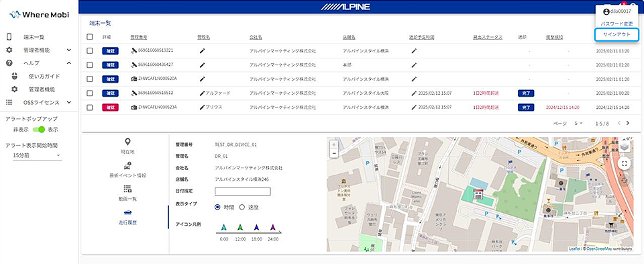Tick the select-all checkbox in table header
This screenshot has height=264, width=644.
[90, 37]
